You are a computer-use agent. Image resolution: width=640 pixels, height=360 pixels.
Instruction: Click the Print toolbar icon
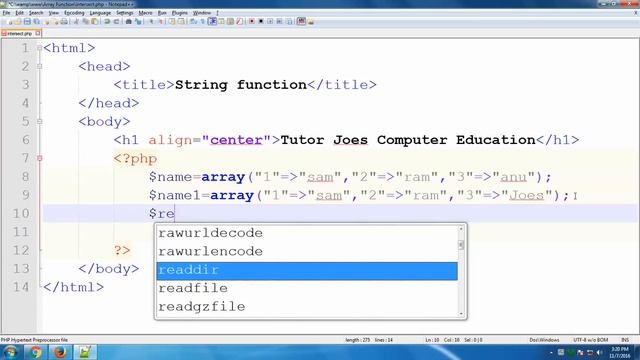64,21
